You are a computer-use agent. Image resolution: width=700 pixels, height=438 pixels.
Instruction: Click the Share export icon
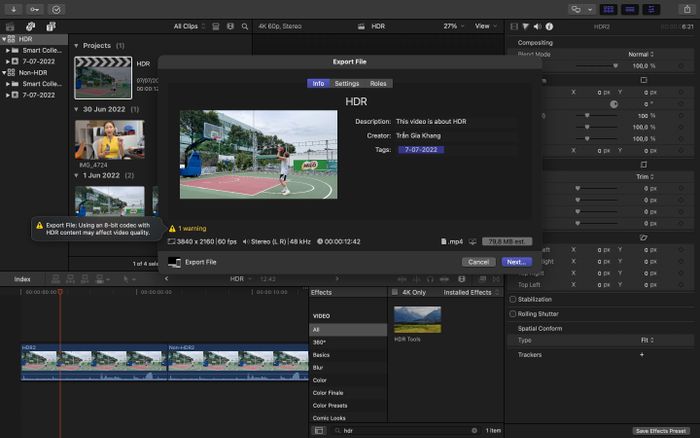click(687, 9)
